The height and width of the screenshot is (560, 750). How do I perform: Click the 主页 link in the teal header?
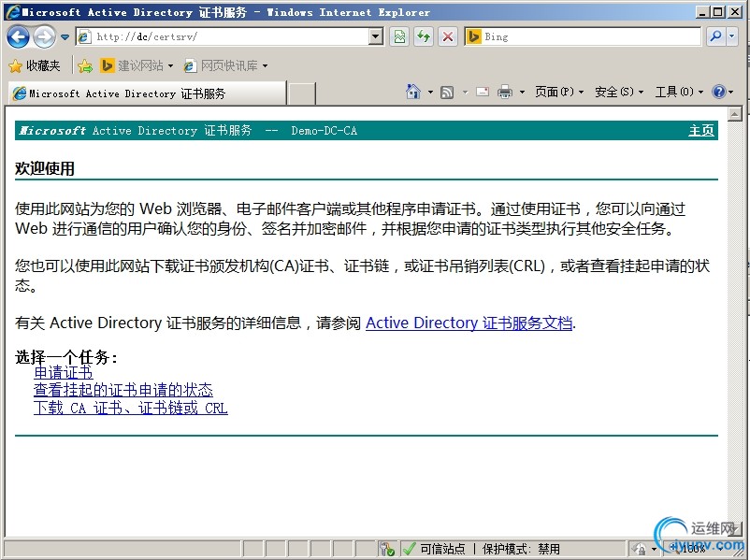tap(700, 131)
